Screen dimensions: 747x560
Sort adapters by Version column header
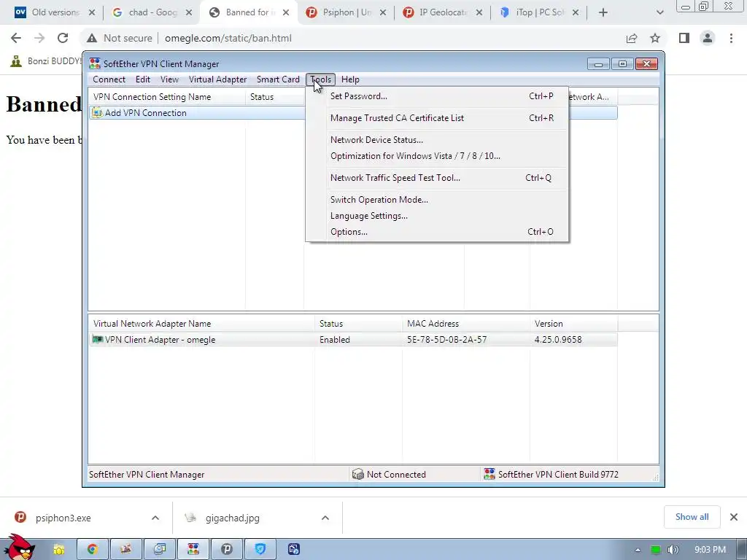(x=573, y=324)
